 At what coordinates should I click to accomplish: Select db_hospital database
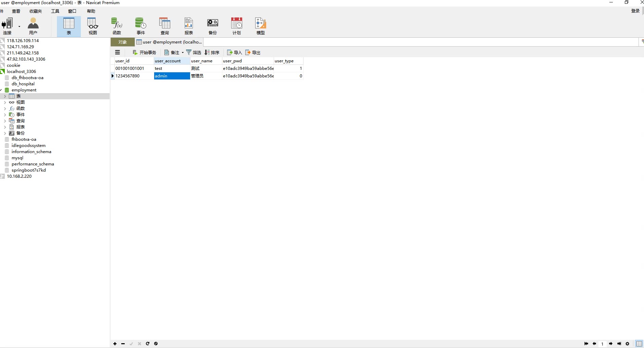coord(23,84)
